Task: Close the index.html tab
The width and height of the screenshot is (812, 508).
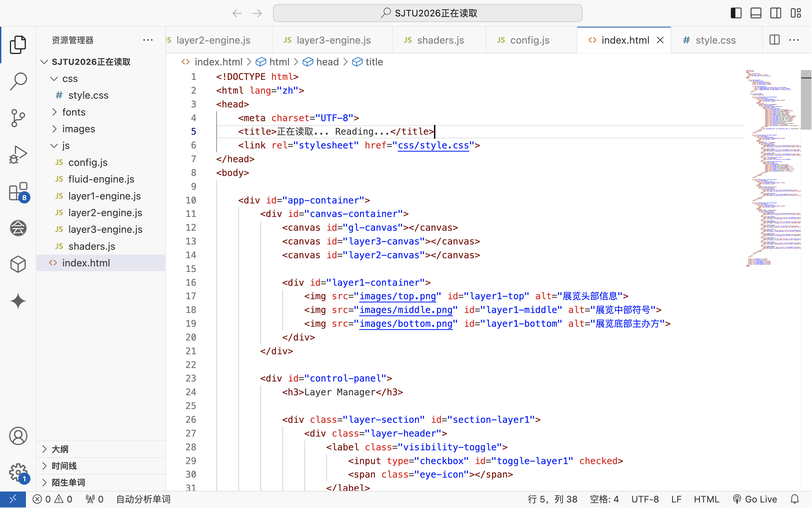Action: tap(660, 40)
